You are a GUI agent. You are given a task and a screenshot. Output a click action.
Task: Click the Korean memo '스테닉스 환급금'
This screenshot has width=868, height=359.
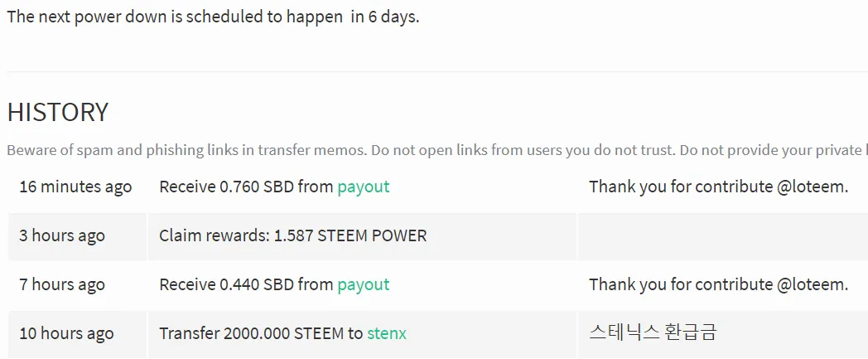653,333
